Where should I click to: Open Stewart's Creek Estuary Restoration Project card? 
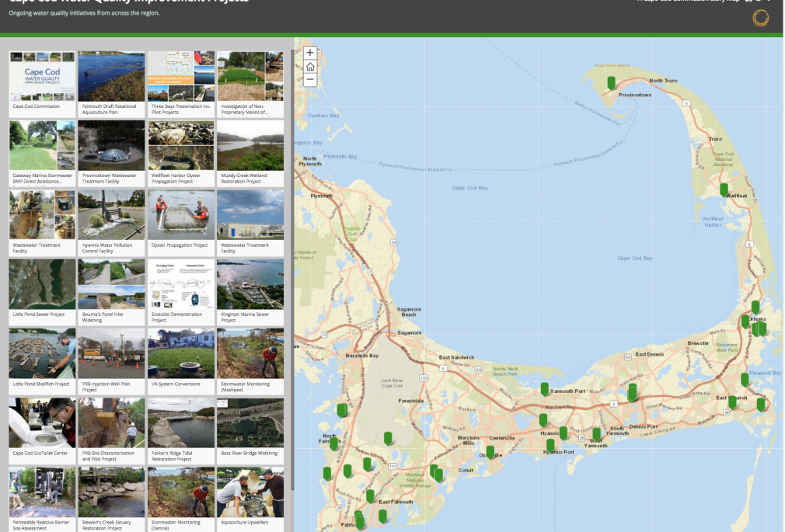112,499
